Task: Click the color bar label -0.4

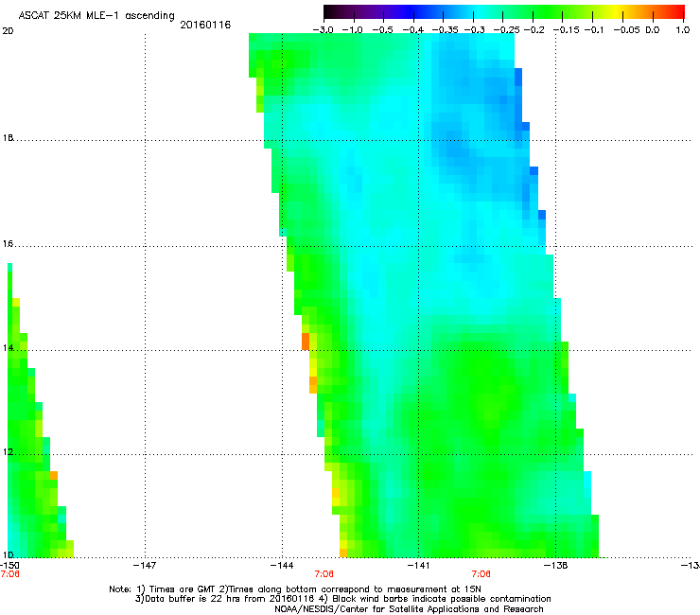Action: [413, 30]
